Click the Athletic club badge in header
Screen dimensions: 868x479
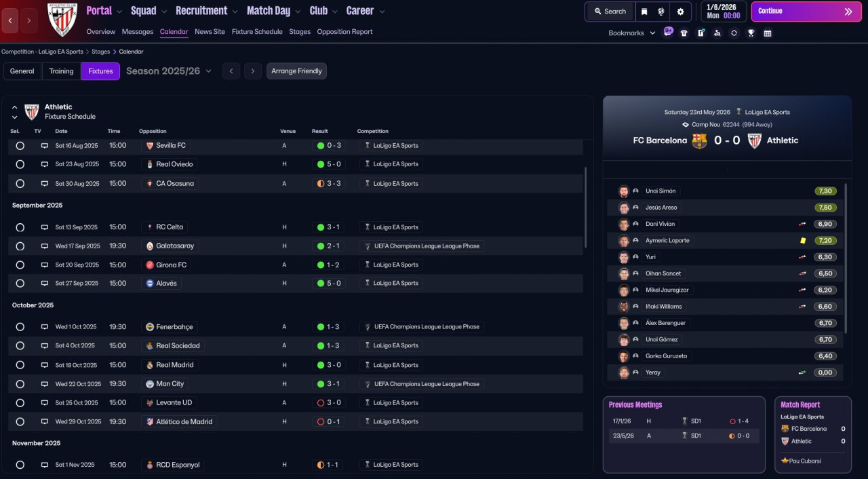tap(62, 20)
